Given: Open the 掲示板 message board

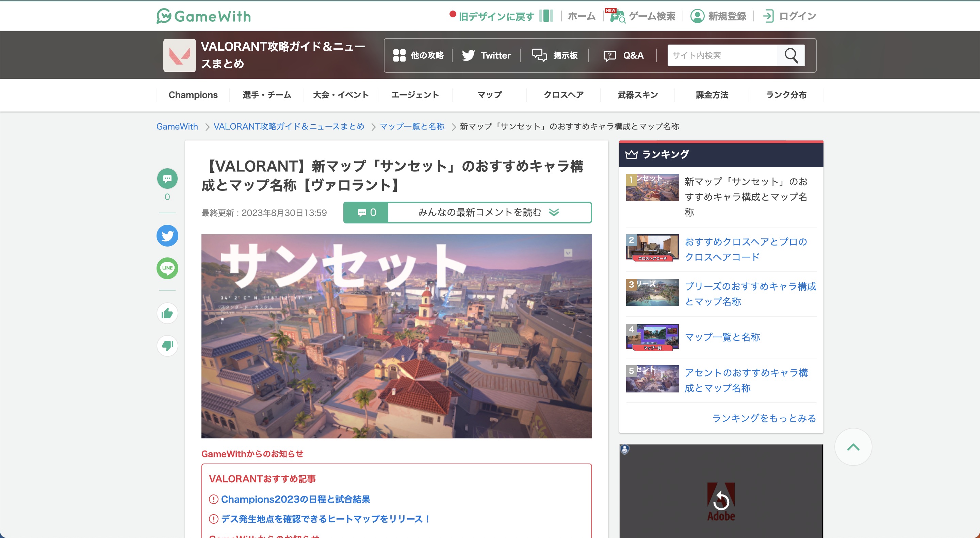Looking at the screenshot, I should click(x=555, y=55).
